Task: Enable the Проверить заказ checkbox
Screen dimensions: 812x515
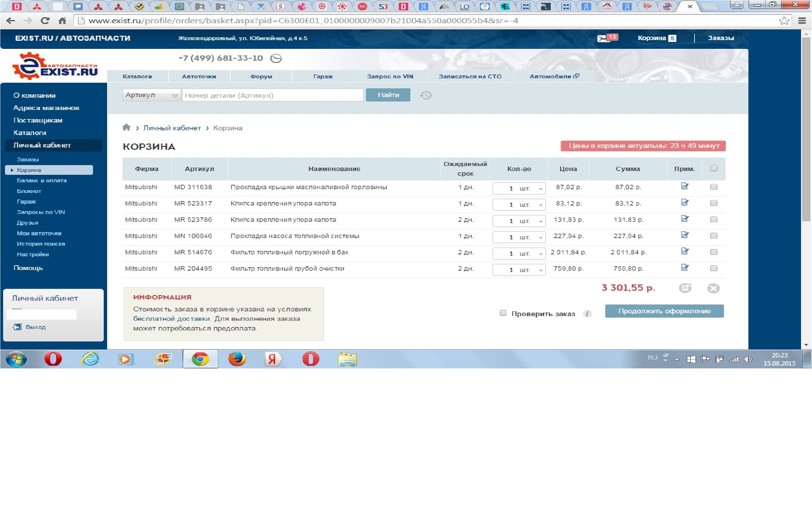Action: pos(503,313)
